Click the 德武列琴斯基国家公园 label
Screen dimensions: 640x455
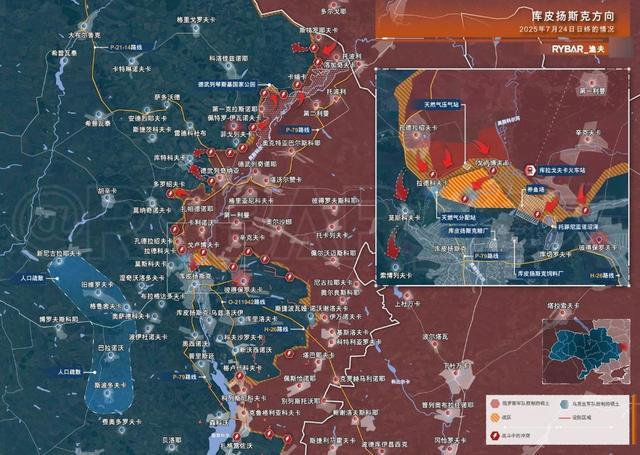click(x=227, y=84)
